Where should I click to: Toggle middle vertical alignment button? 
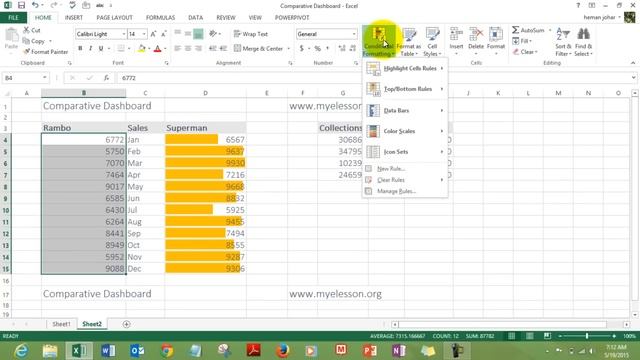(x=188, y=34)
